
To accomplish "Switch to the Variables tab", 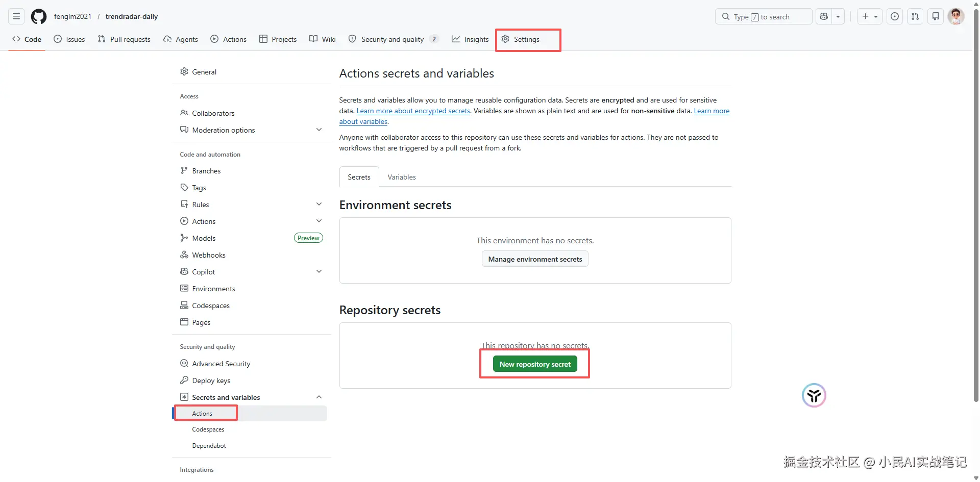I will click(x=401, y=177).
